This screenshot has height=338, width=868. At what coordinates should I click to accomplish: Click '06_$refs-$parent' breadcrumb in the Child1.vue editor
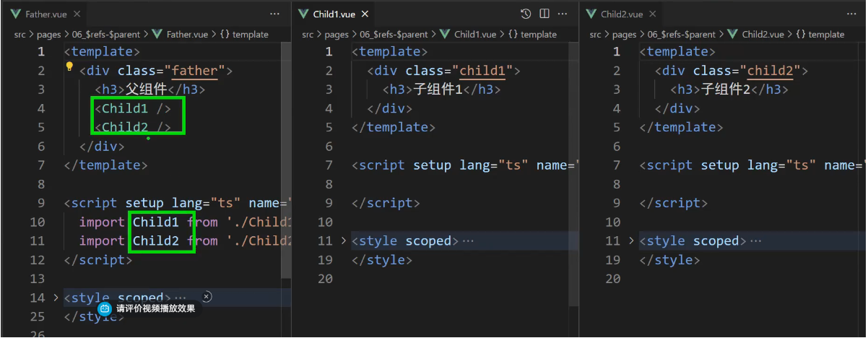pyautogui.click(x=394, y=34)
